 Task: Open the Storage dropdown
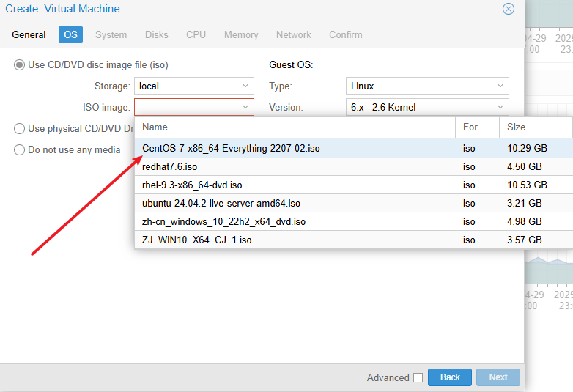pos(245,86)
